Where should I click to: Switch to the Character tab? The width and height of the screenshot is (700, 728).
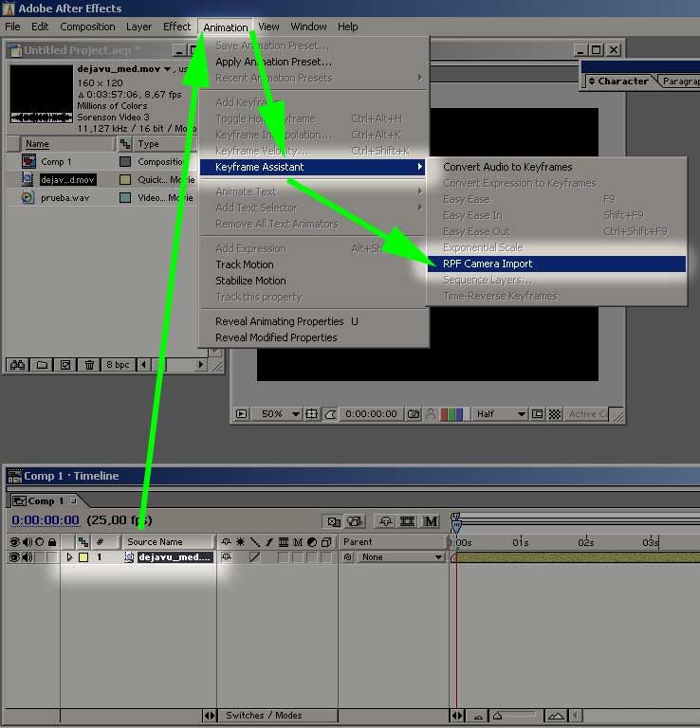point(620,82)
